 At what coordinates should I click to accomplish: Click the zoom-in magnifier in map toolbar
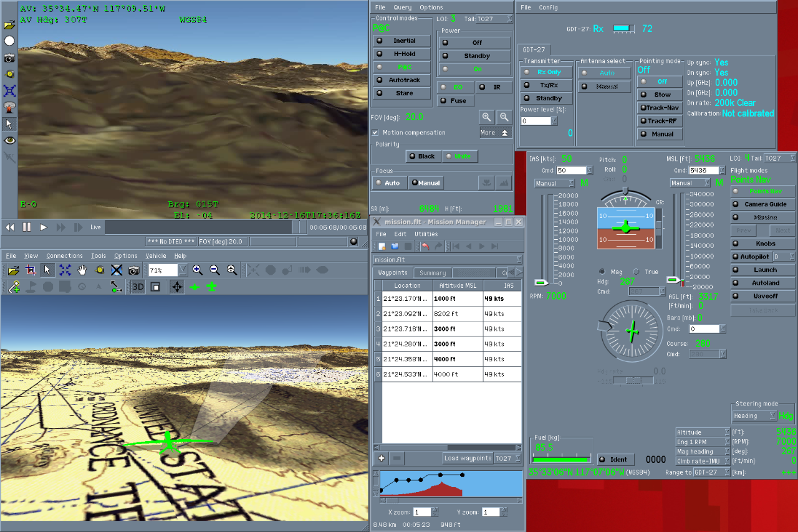click(198, 270)
